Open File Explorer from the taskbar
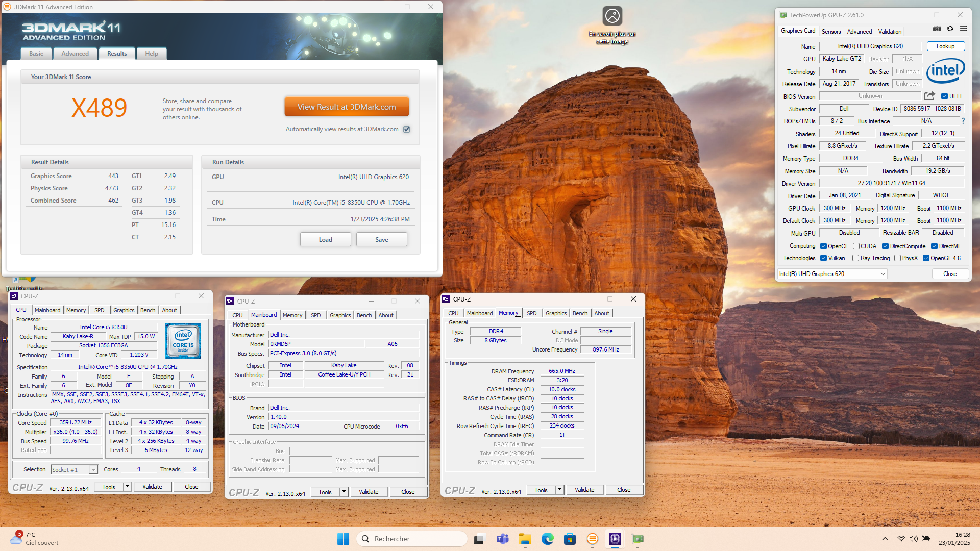This screenshot has width=980, height=551. coord(525,539)
